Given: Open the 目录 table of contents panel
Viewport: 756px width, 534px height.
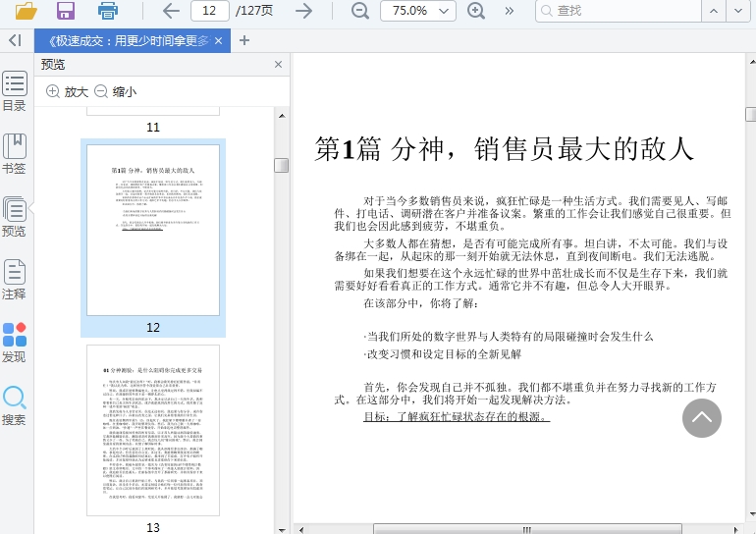Looking at the screenshot, I should pyautogui.click(x=15, y=91).
